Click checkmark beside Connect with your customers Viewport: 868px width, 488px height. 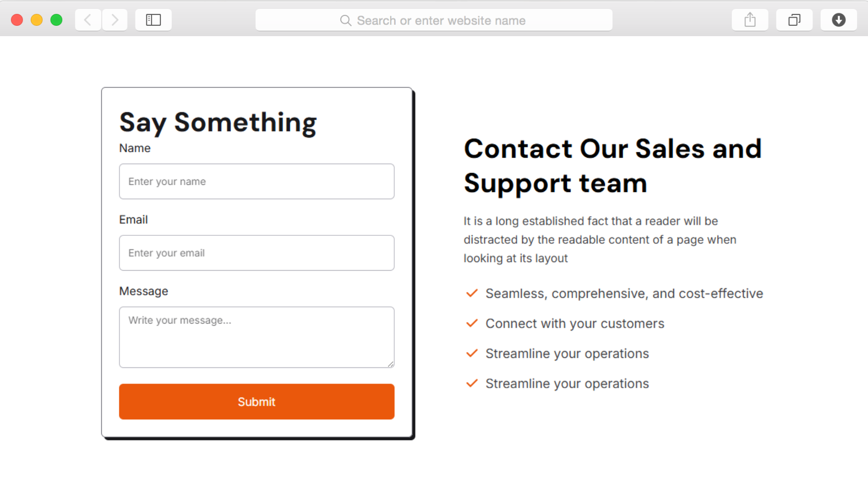tap(472, 324)
